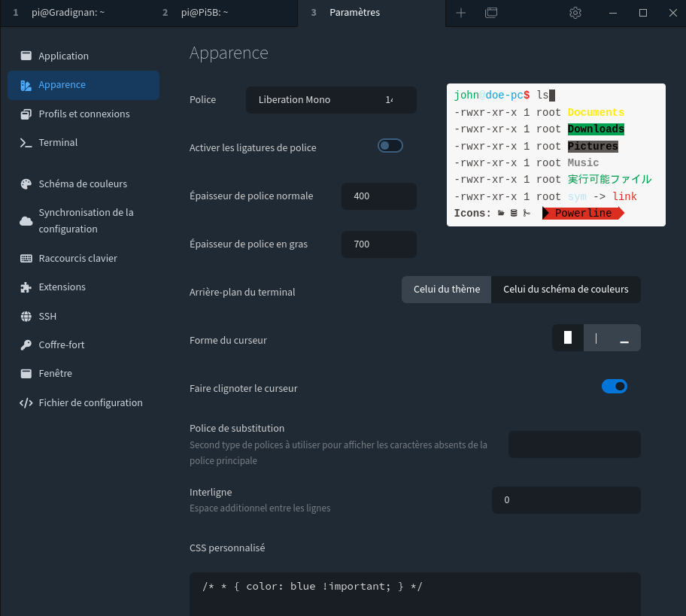Open Extensions puzzle section
686x616 pixels.
click(x=62, y=287)
